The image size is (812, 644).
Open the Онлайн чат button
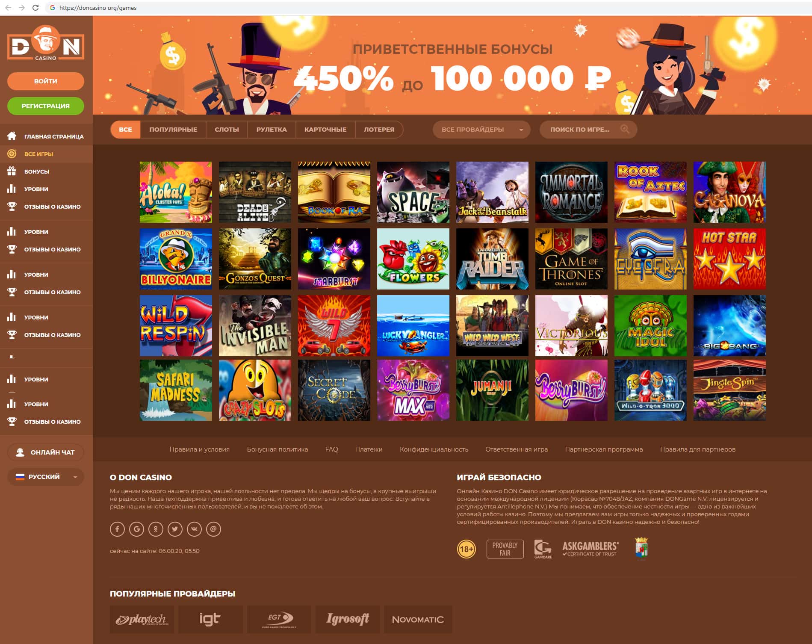click(x=46, y=452)
